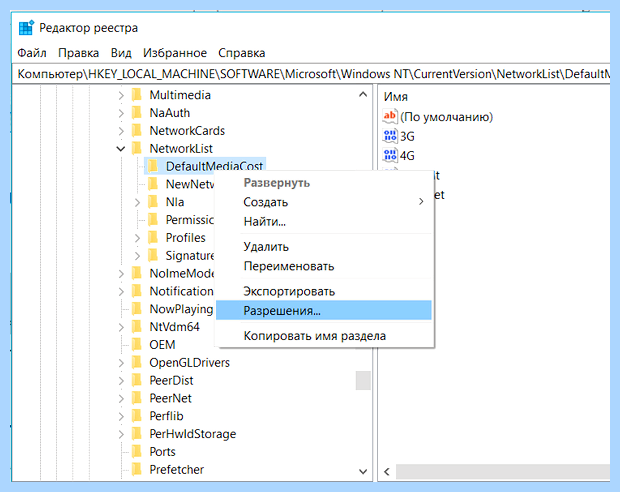Click the DWORD icon next to 4G

coord(390,155)
